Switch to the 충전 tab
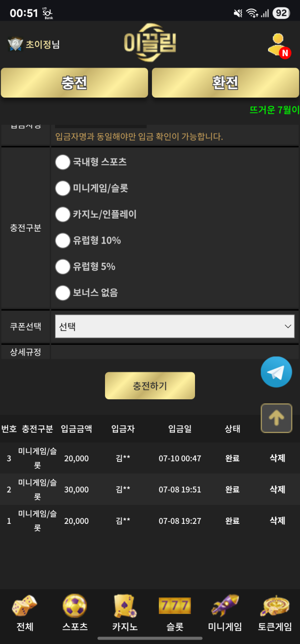 pos(74,83)
